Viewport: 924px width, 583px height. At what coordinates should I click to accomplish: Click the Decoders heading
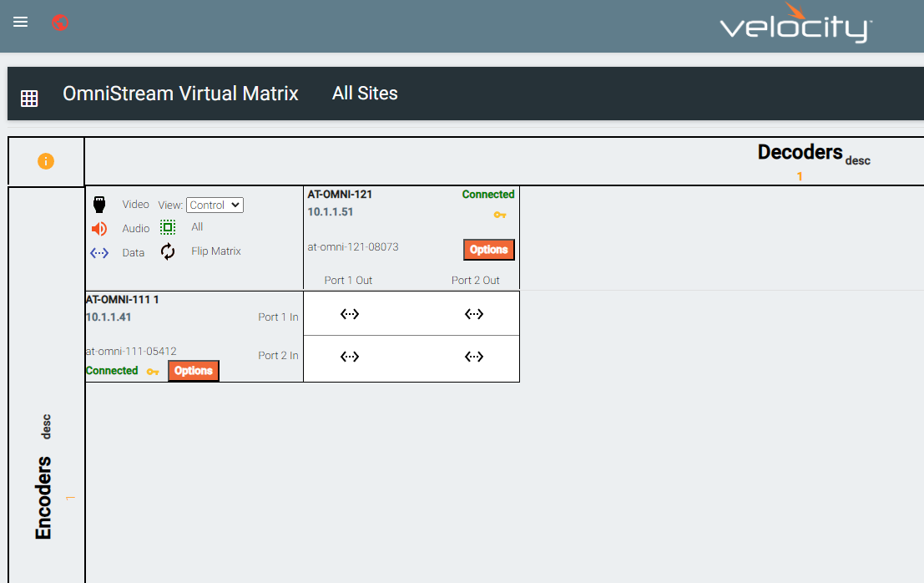pos(800,152)
